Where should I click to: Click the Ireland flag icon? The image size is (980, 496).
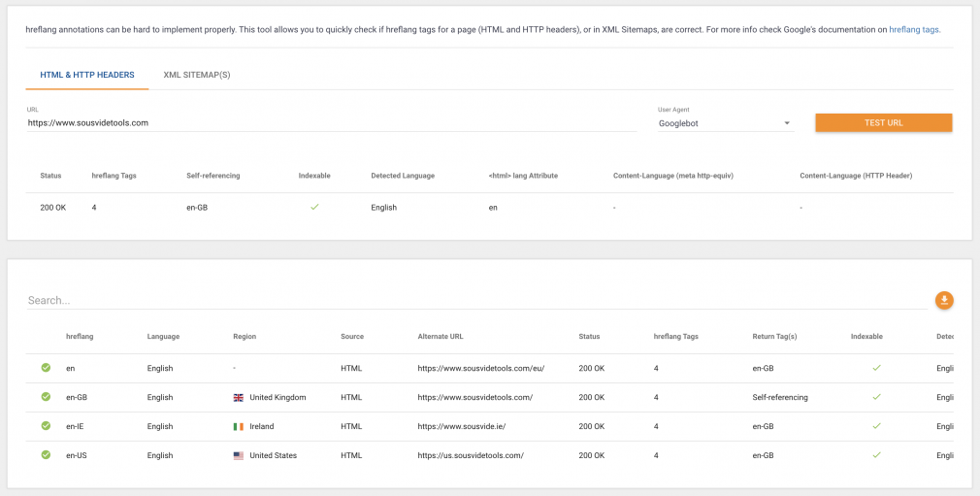coord(238,426)
